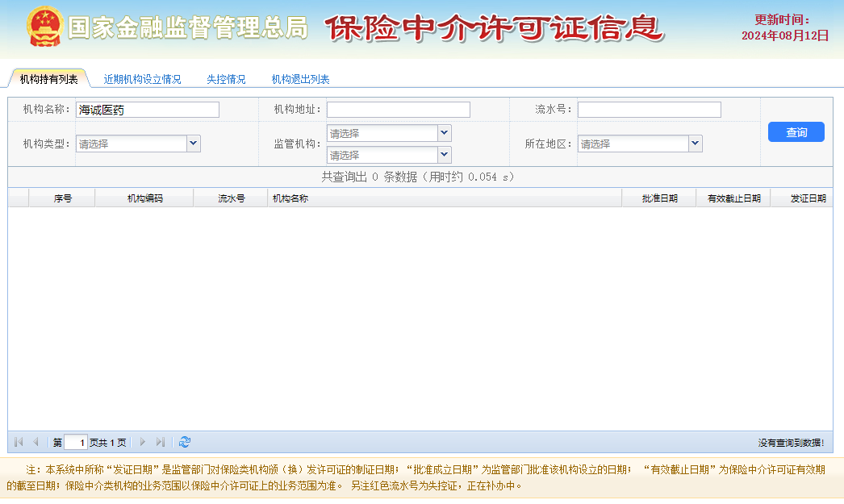This screenshot has width=844, height=504.
Task: Click into the 流水号 input box
Action: point(649,110)
